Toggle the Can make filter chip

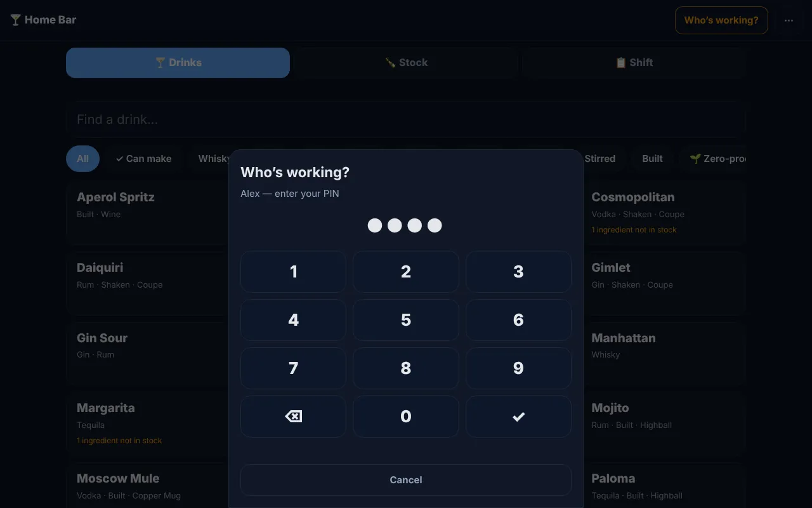143,159
